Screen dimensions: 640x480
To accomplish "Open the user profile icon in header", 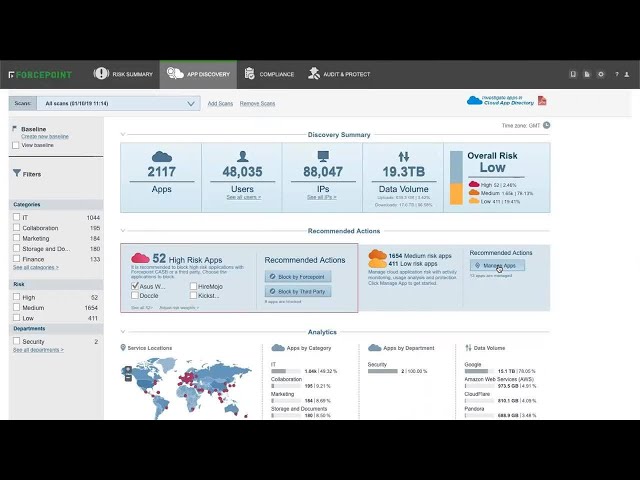I will pos(627,74).
